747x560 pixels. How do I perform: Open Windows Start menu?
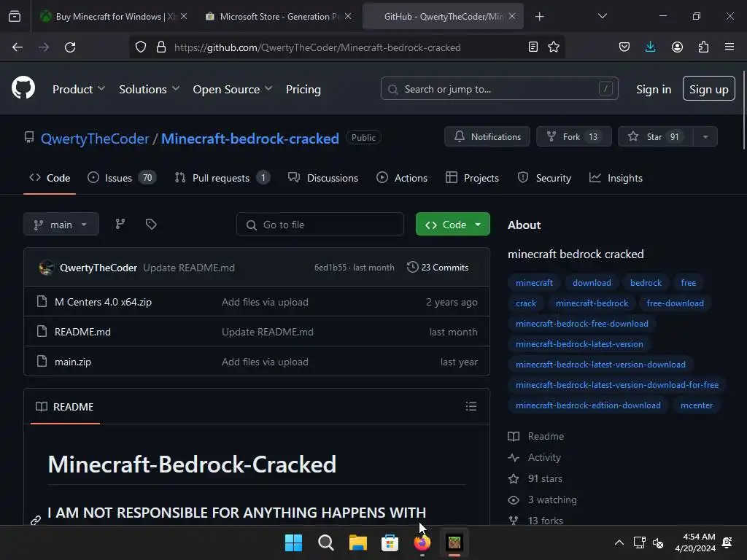tap(293, 542)
